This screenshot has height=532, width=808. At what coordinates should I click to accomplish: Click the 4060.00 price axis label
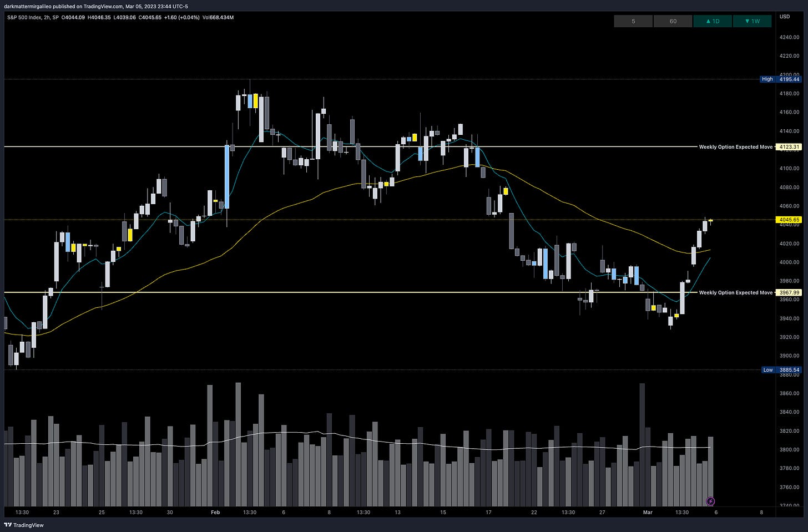[789, 206]
